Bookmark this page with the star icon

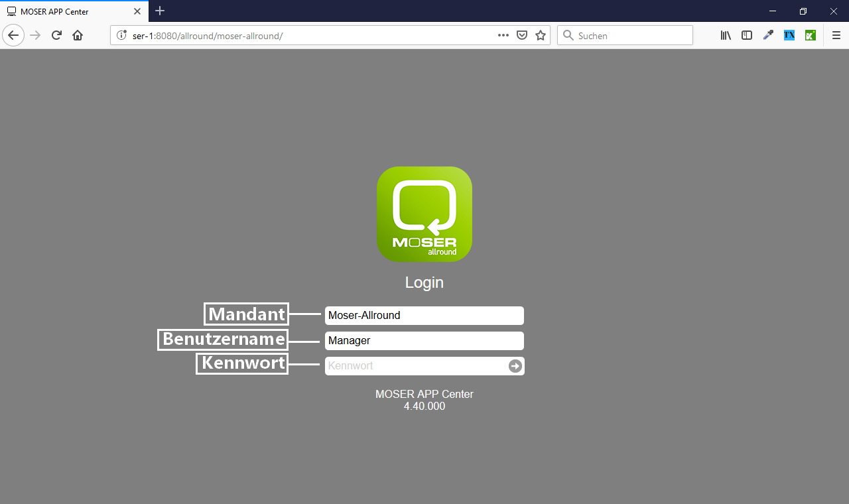[541, 36]
